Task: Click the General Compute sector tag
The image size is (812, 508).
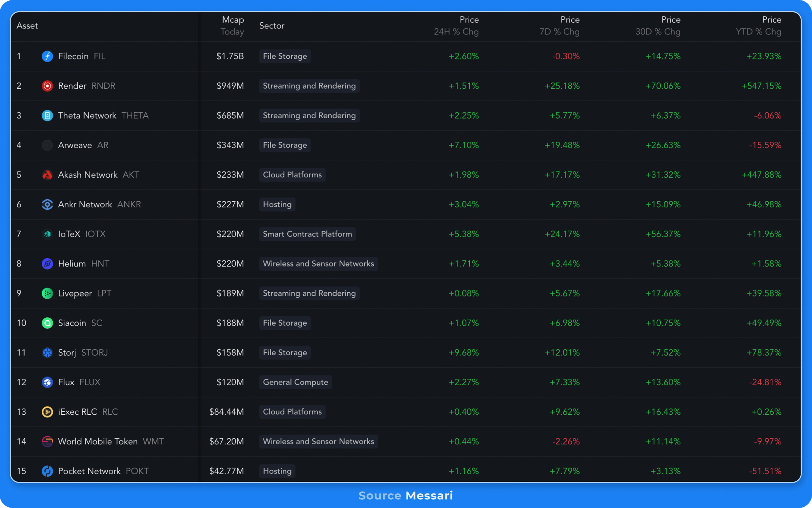Action: [296, 382]
